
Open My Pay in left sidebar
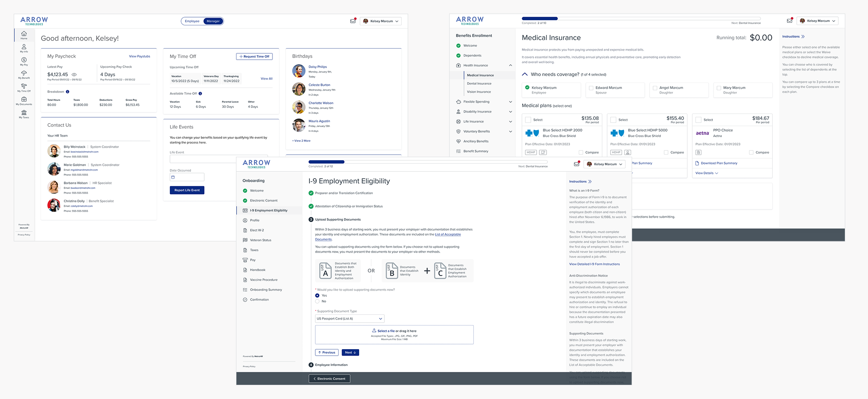tap(24, 61)
